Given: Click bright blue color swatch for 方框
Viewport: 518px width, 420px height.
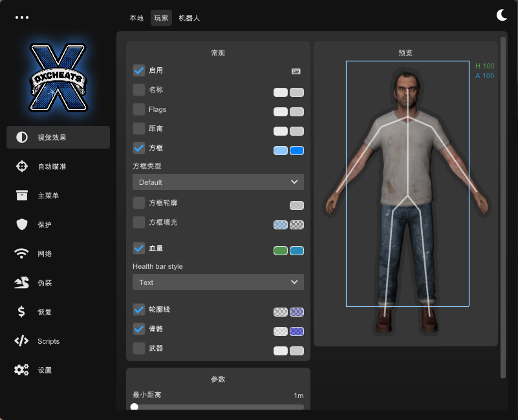Looking at the screenshot, I should [297, 151].
